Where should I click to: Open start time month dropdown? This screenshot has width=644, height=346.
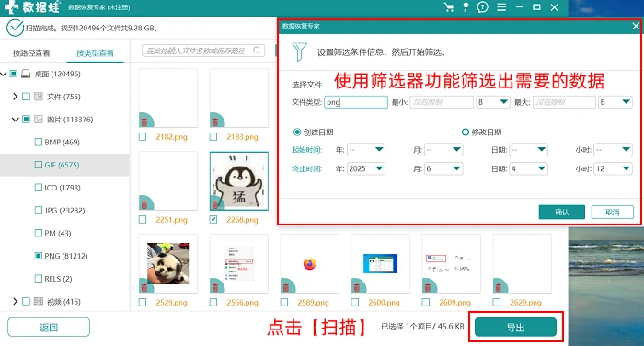443,150
